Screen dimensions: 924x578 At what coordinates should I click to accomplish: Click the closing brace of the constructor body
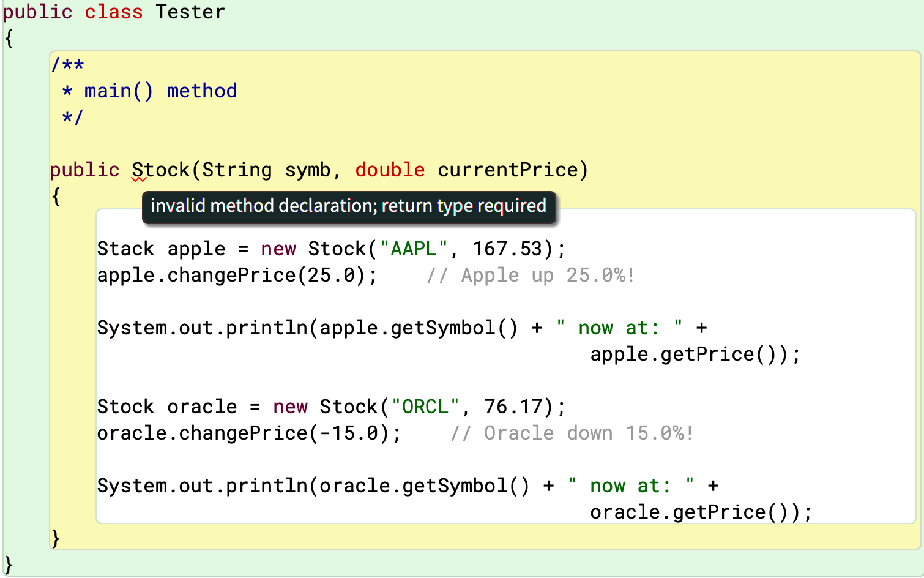click(56, 538)
